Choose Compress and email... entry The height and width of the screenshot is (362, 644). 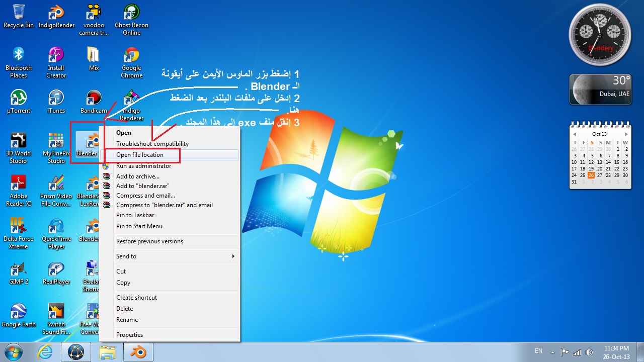tap(170, 196)
